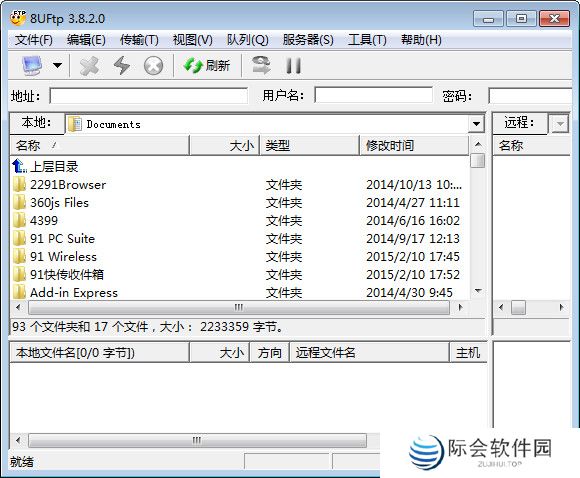
Task: Click the 远程文件名 queue column header
Action: pos(370,353)
